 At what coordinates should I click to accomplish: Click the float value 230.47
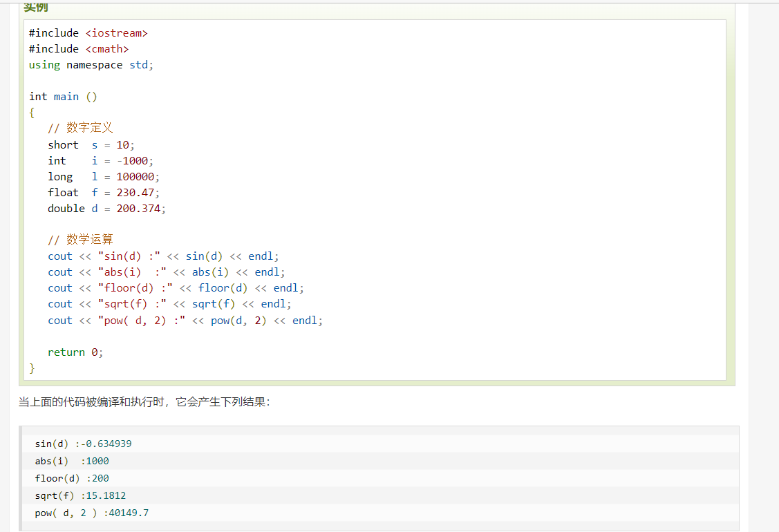pos(135,193)
